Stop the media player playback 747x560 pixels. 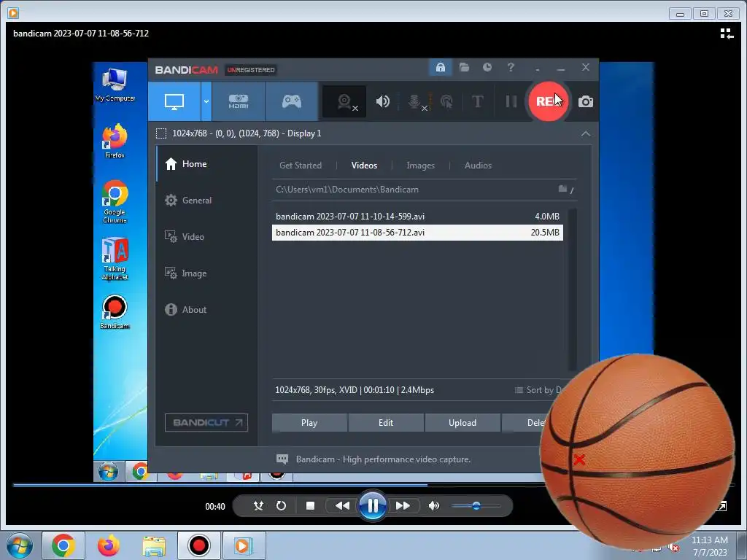[x=310, y=506]
